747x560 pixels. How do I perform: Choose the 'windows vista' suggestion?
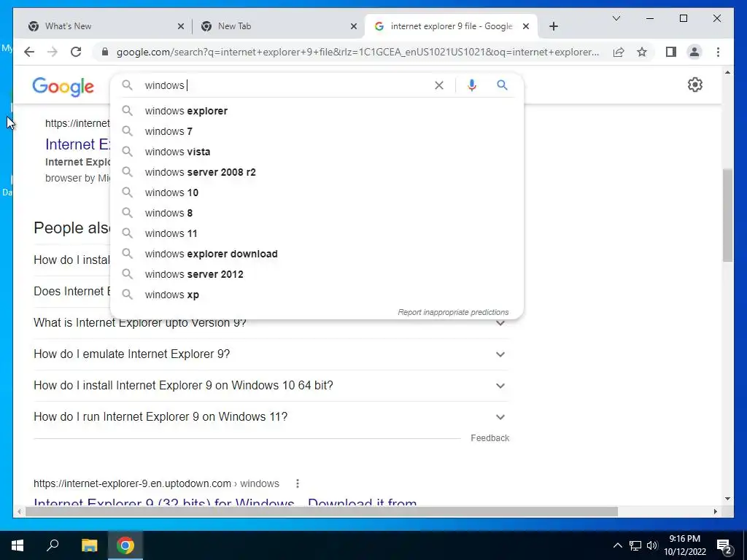click(317, 152)
